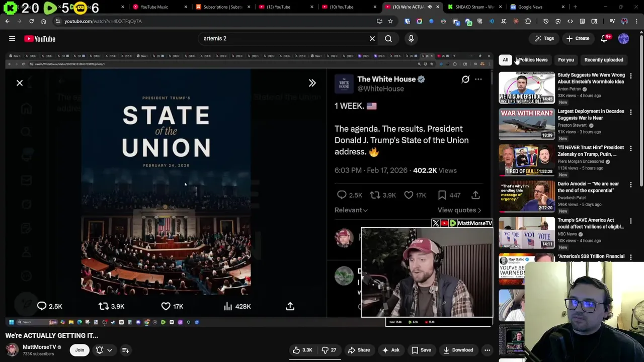The height and width of the screenshot is (362, 644).
Task: Bookmark this page with the star icon
Action: pyautogui.click(x=390, y=21)
